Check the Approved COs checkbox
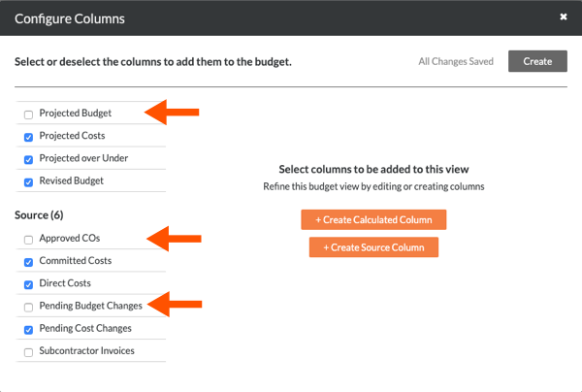582x392 pixels. 28,239
